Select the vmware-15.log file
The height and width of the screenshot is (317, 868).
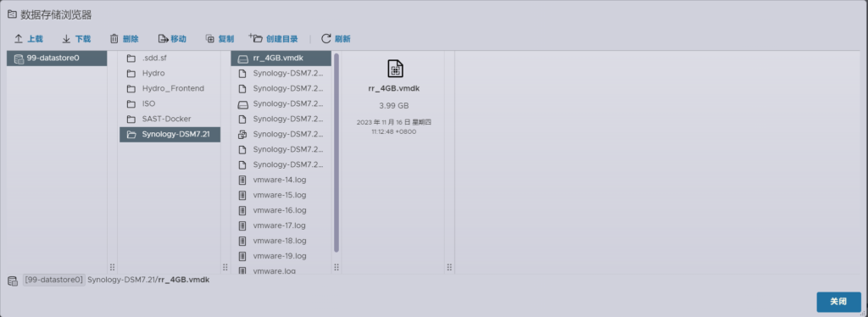click(281, 195)
